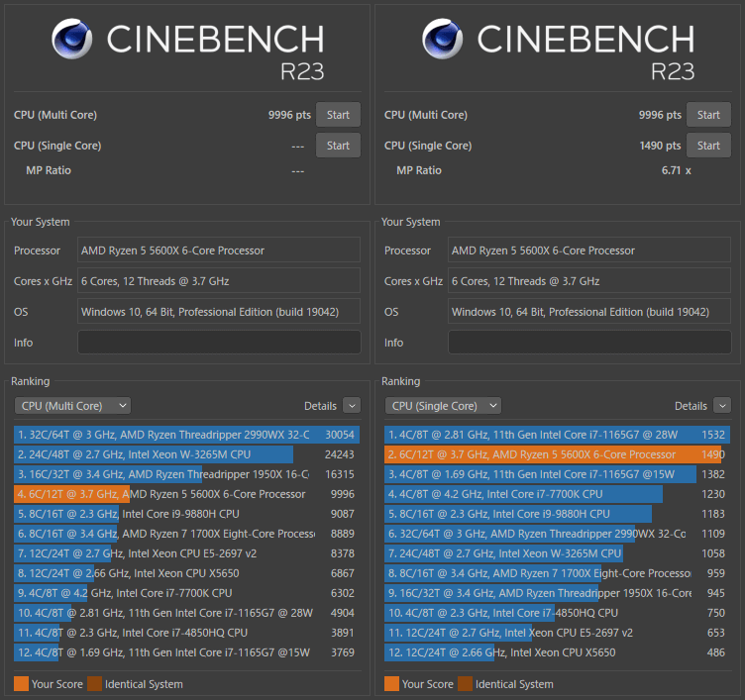Click Identical System swatch in left window
The width and height of the screenshot is (745, 700).
[x=94, y=684]
